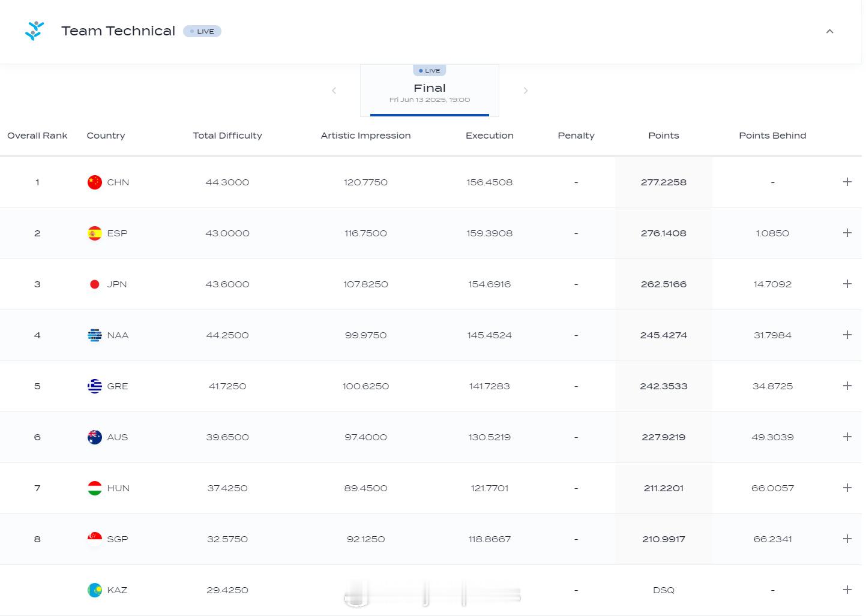This screenshot has width=866, height=616.
Task: Click the Australia flag icon
Action: (x=95, y=437)
